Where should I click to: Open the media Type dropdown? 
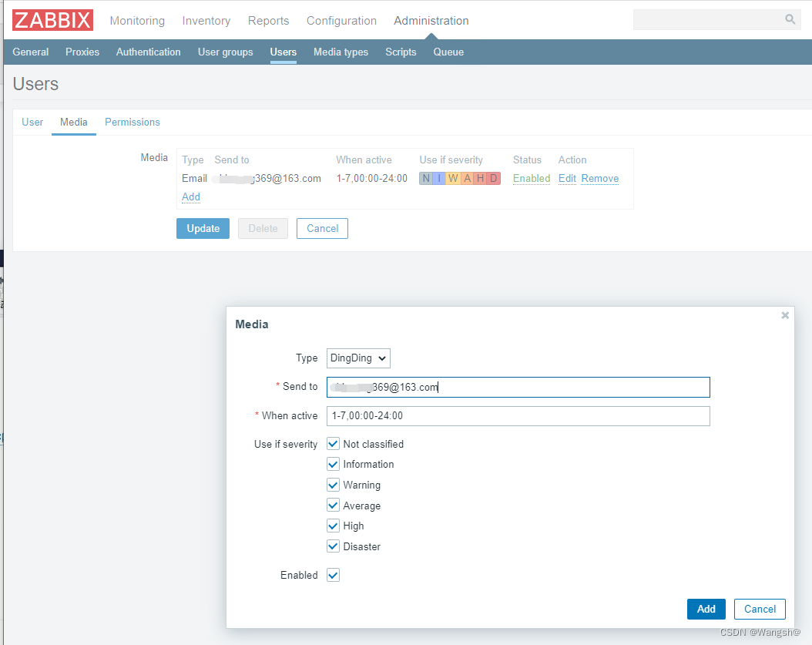point(357,358)
